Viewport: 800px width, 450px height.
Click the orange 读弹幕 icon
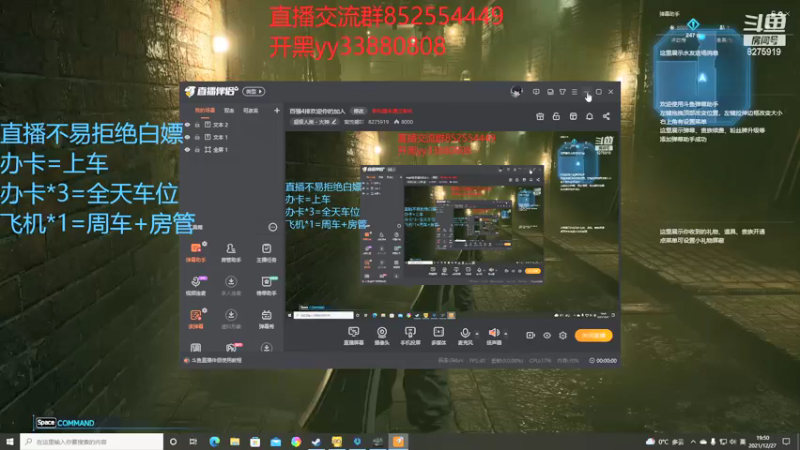[196, 315]
